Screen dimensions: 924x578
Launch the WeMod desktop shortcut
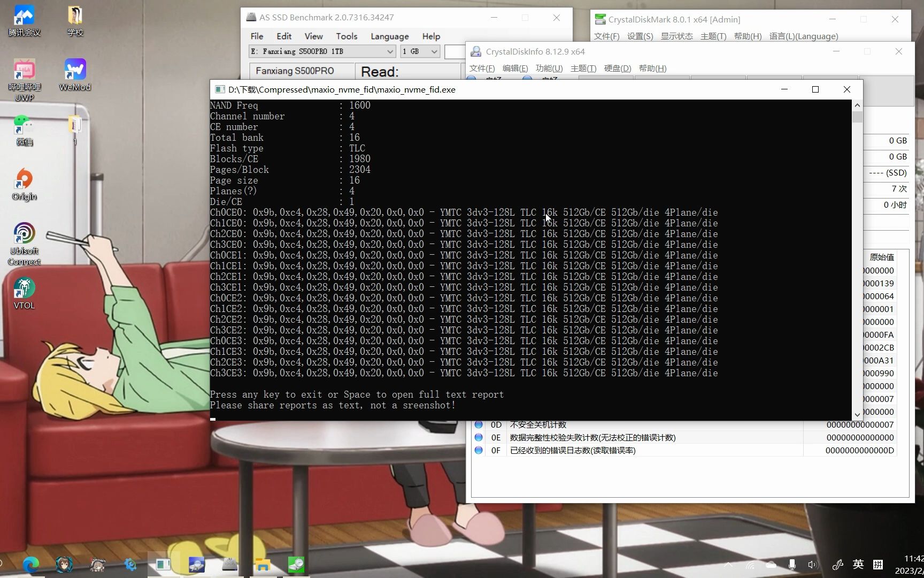(75, 75)
